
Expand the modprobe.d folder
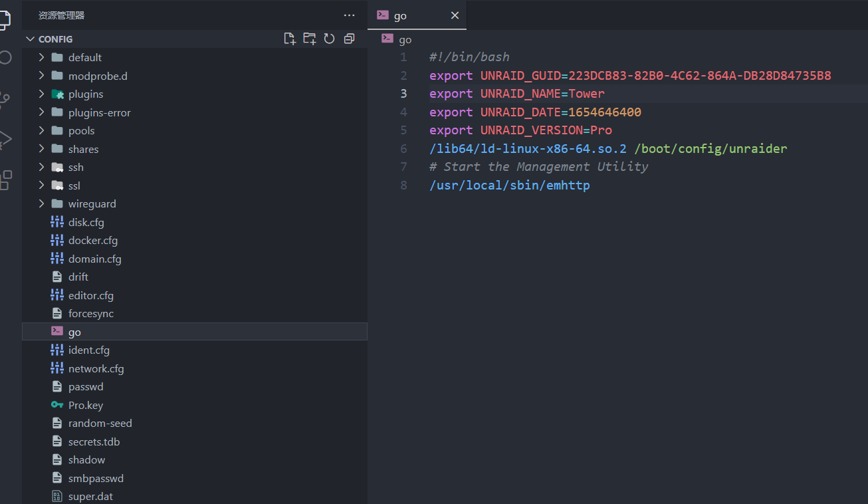[194, 76]
